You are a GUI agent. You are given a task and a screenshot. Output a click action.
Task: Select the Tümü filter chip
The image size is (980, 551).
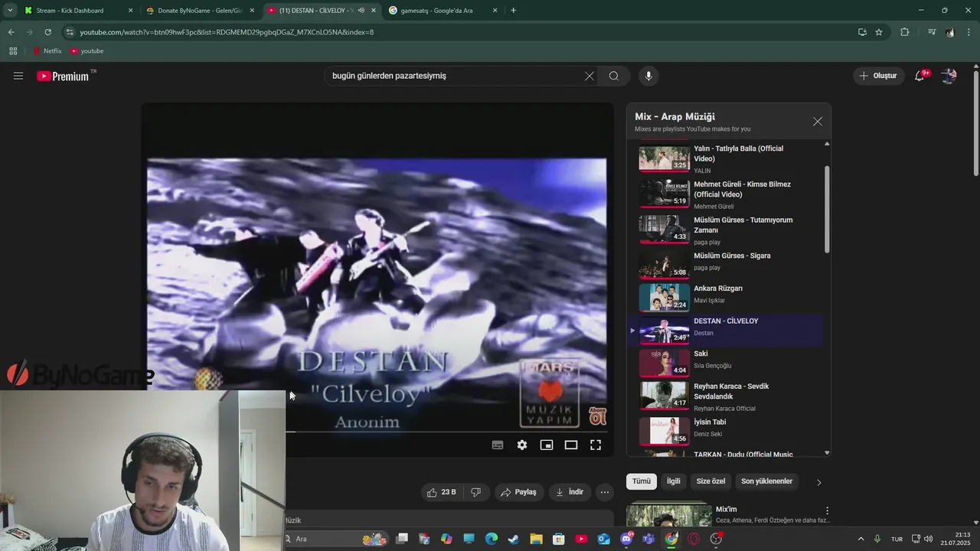(x=642, y=481)
